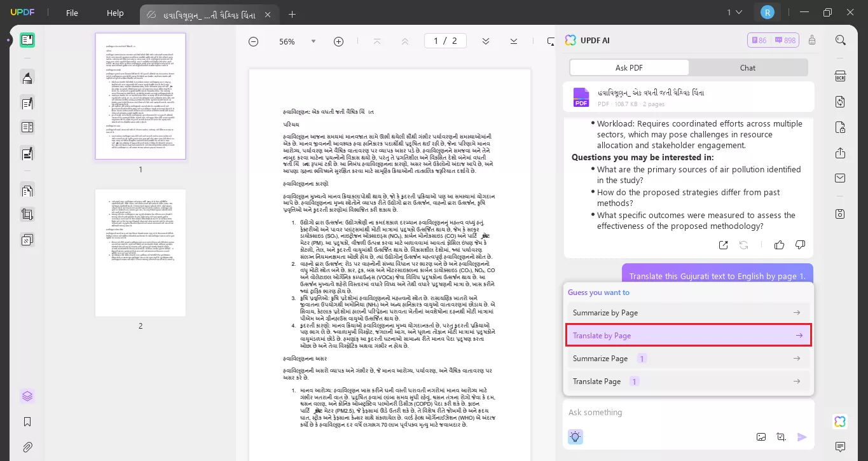Click the AI credits counter 86 898
Screen dimensions: 868x461
(x=773, y=40)
